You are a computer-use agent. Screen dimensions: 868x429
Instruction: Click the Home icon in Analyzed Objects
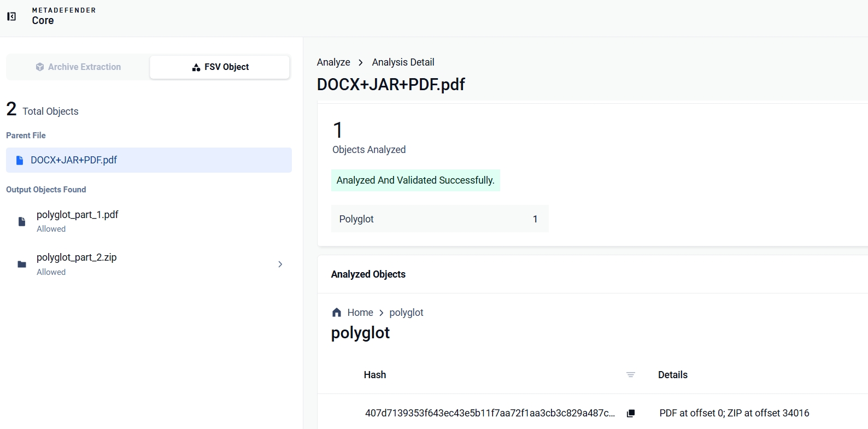(x=337, y=313)
